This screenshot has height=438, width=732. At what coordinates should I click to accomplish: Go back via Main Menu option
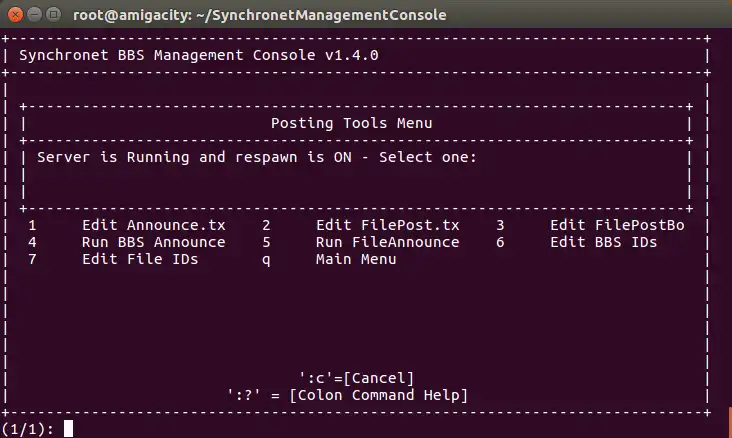(356, 259)
